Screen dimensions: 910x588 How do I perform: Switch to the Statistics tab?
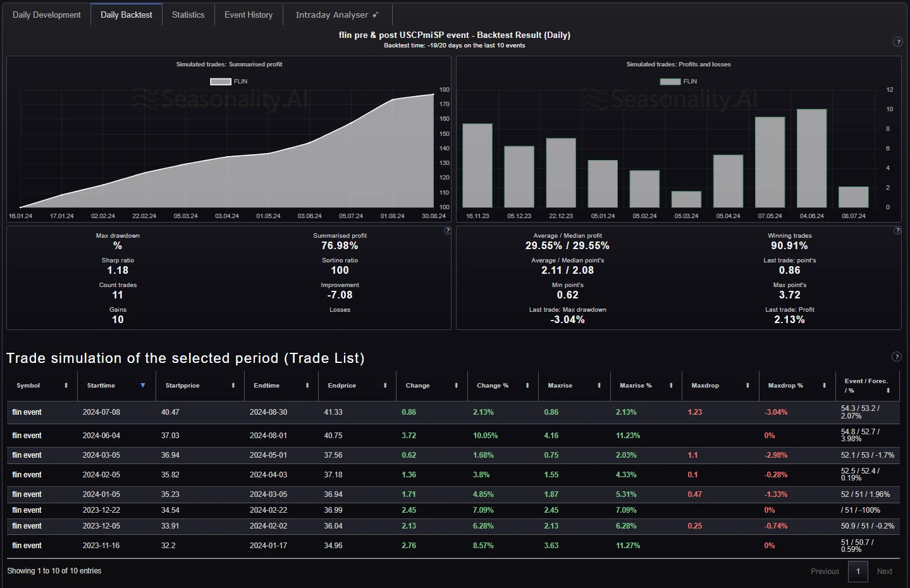pyautogui.click(x=188, y=15)
